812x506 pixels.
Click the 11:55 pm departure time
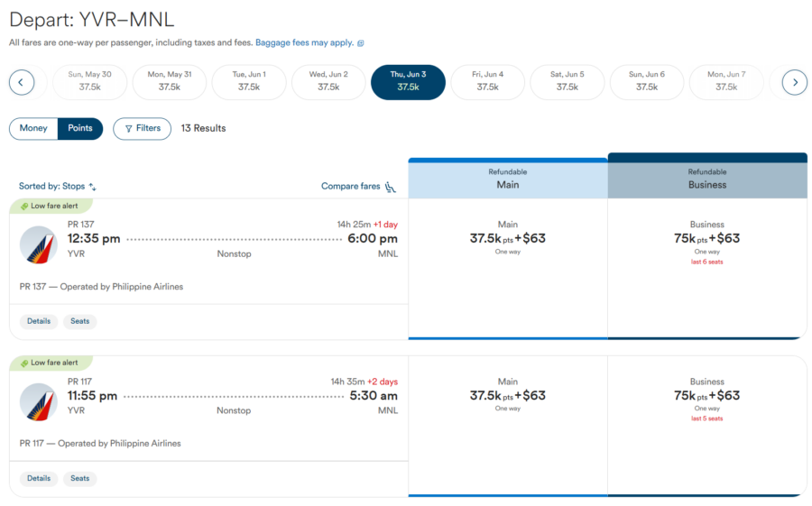tap(92, 396)
